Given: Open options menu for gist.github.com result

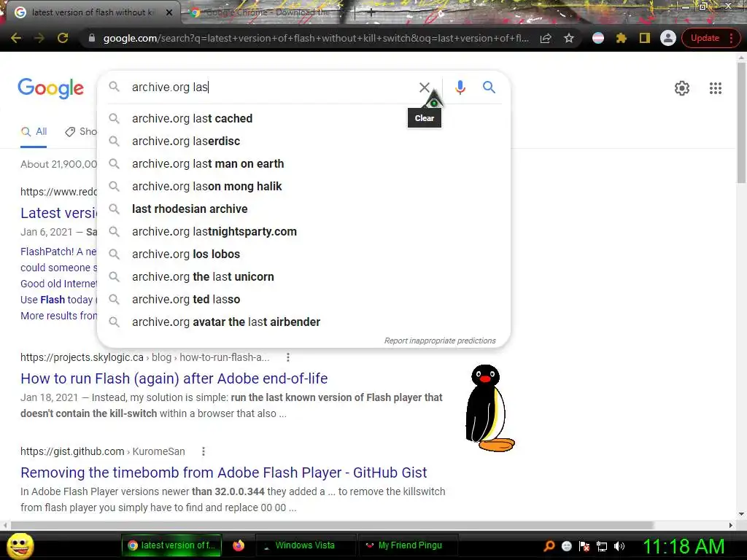Looking at the screenshot, I should pyautogui.click(x=204, y=451).
